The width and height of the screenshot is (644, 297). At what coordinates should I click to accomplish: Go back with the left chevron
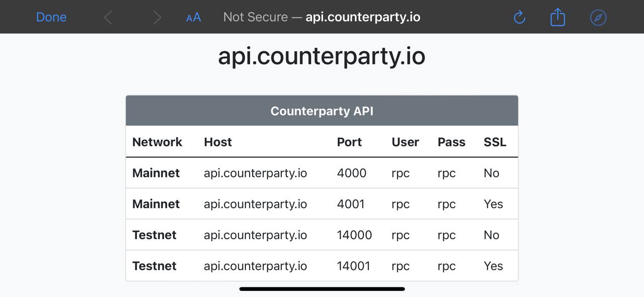click(108, 18)
